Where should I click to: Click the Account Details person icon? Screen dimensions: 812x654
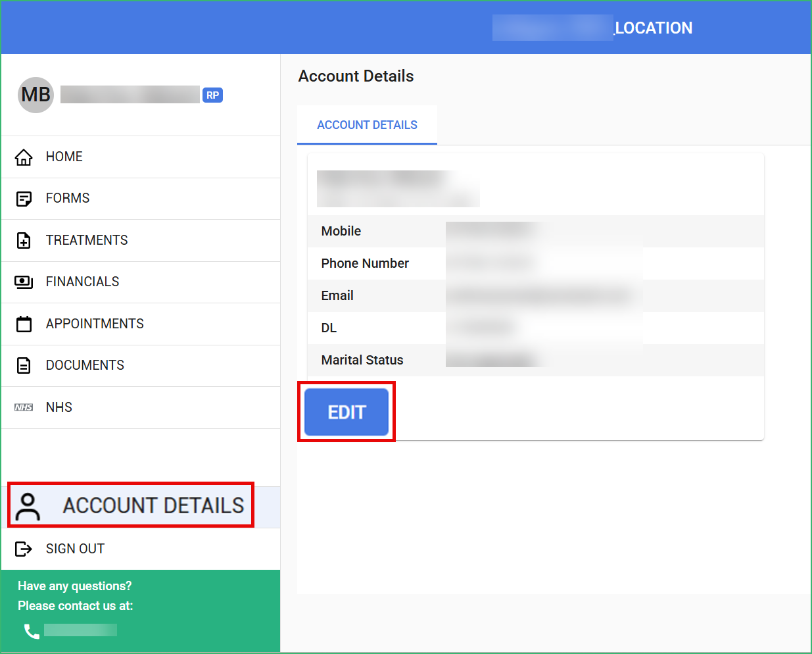click(28, 507)
